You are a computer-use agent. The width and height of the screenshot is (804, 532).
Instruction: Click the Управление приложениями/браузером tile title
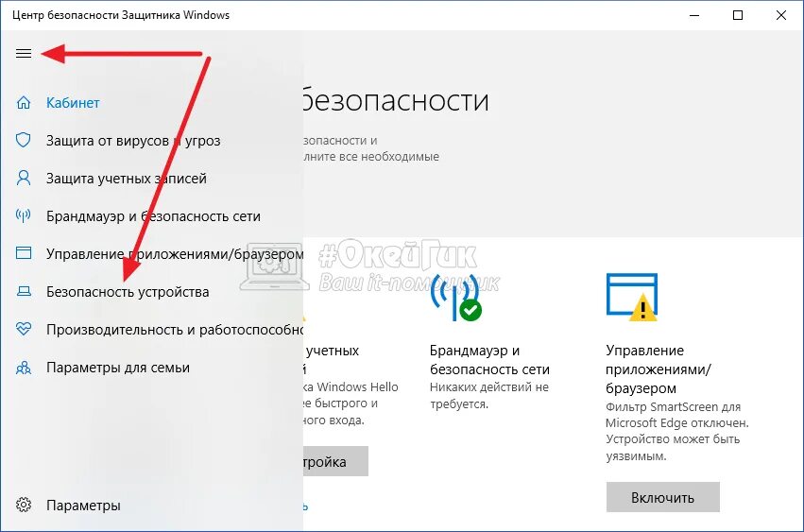[659, 369]
